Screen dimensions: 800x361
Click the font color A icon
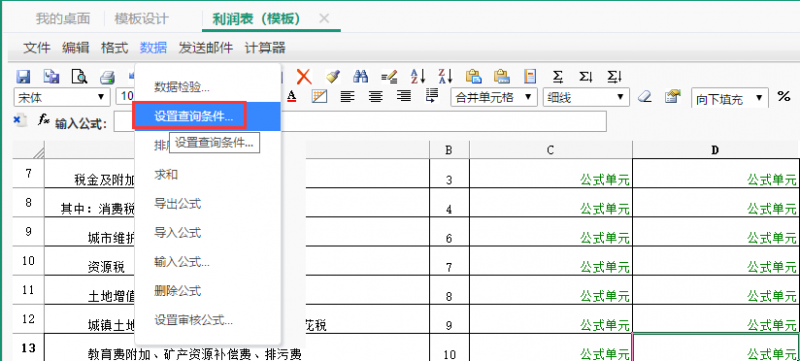click(x=291, y=96)
